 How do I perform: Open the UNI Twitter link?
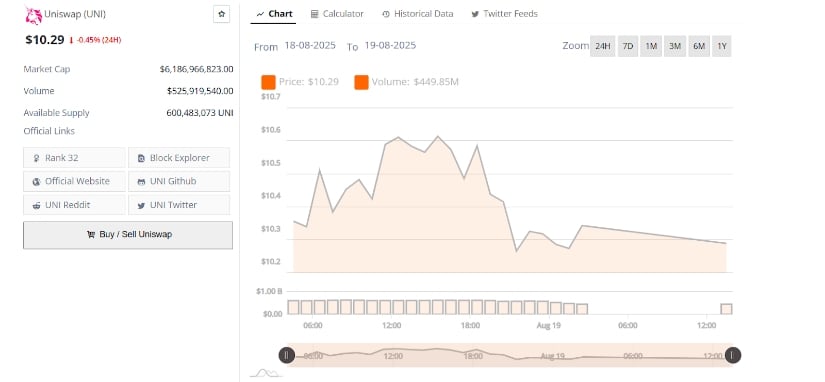click(x=179, y=205)
